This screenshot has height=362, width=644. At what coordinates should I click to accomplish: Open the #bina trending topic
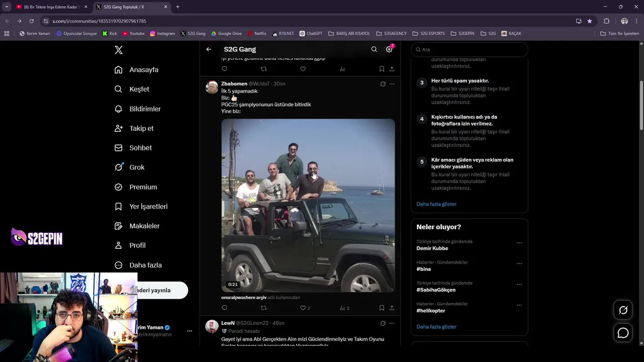424,269
